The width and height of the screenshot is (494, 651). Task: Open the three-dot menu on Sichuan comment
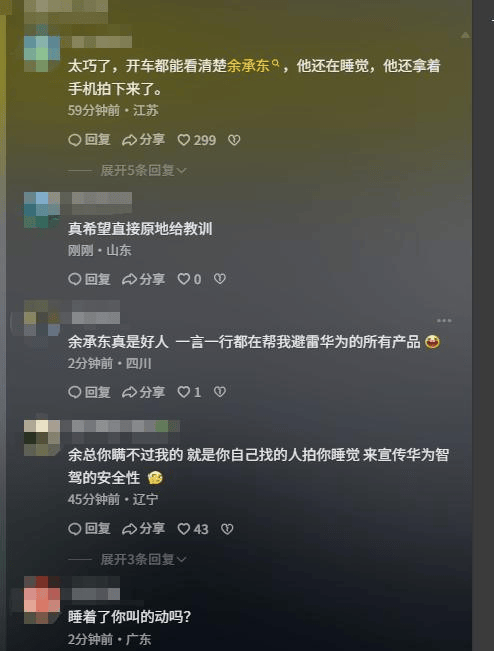444,321
